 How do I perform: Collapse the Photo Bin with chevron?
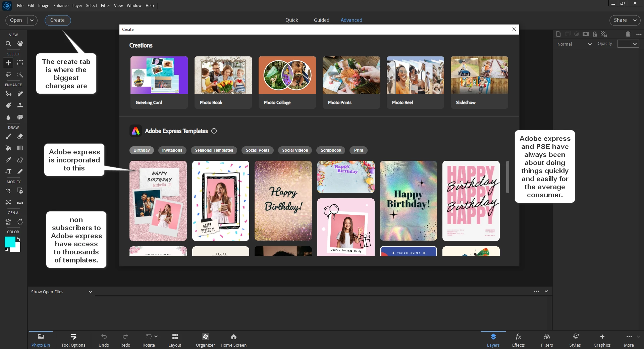coord(546,291)
